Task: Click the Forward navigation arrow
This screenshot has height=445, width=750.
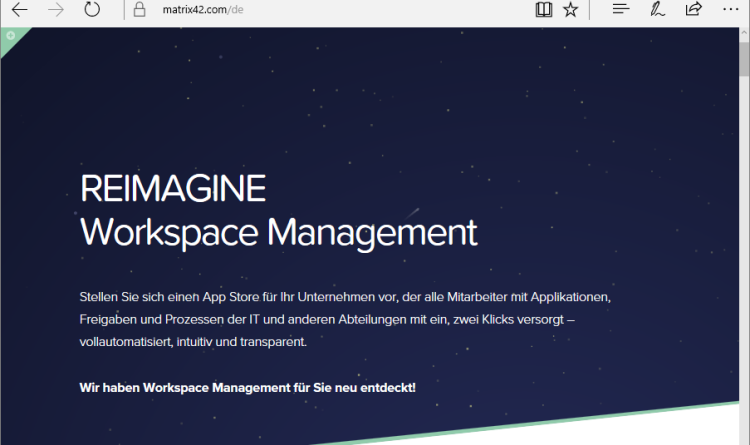Action: (x=56, y=10)
